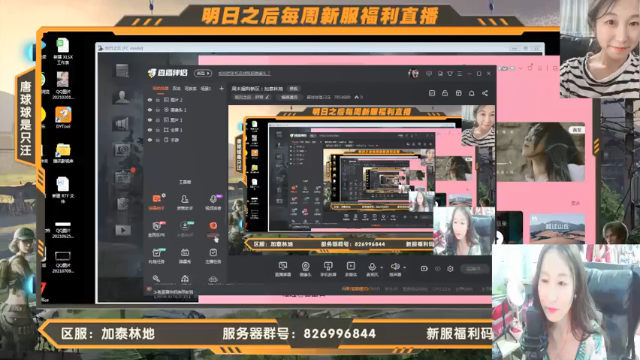Open the 新建 XLSX 工作表 desktop file
640x360 pixels.
(63, 51)
